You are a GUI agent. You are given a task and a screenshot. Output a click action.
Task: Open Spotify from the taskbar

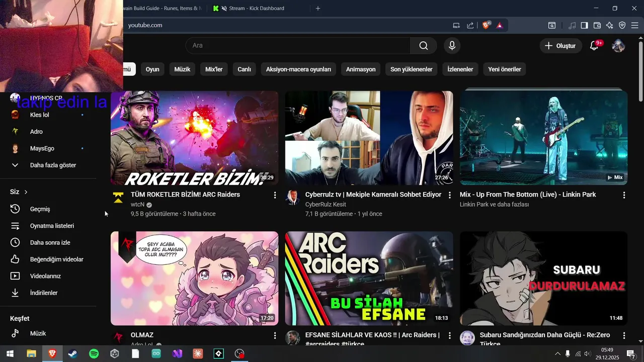(x=94, y=353)
